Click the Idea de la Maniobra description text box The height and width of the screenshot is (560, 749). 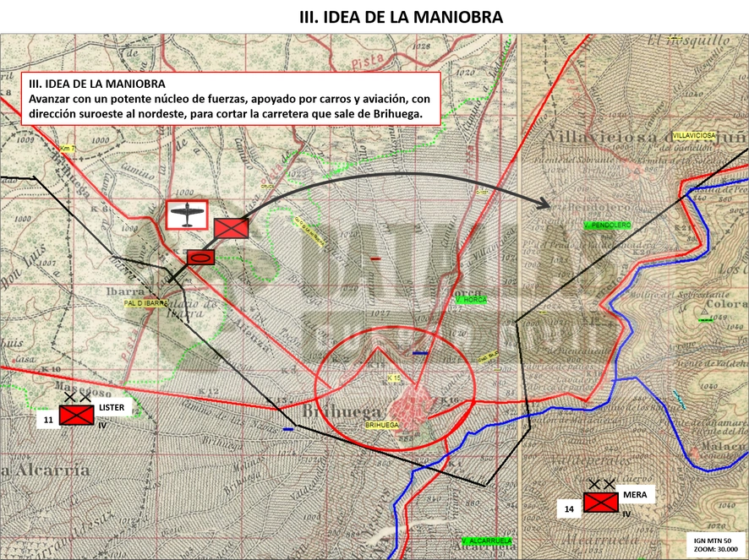pos(231,99)
